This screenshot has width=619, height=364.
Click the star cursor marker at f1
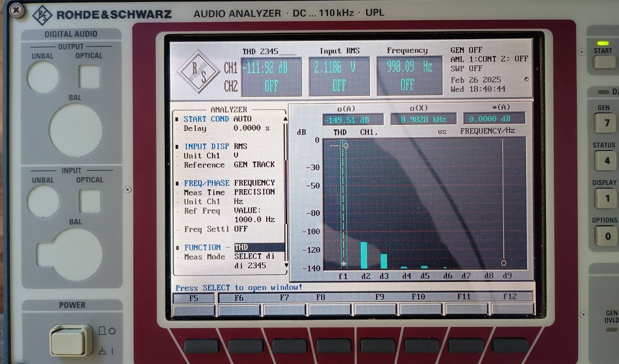(x=343, y=264)
